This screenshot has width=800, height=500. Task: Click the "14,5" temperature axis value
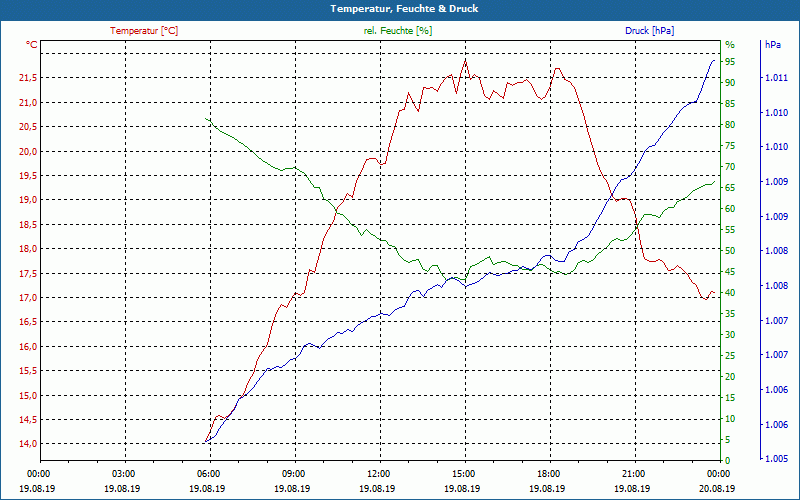(28, 420)
